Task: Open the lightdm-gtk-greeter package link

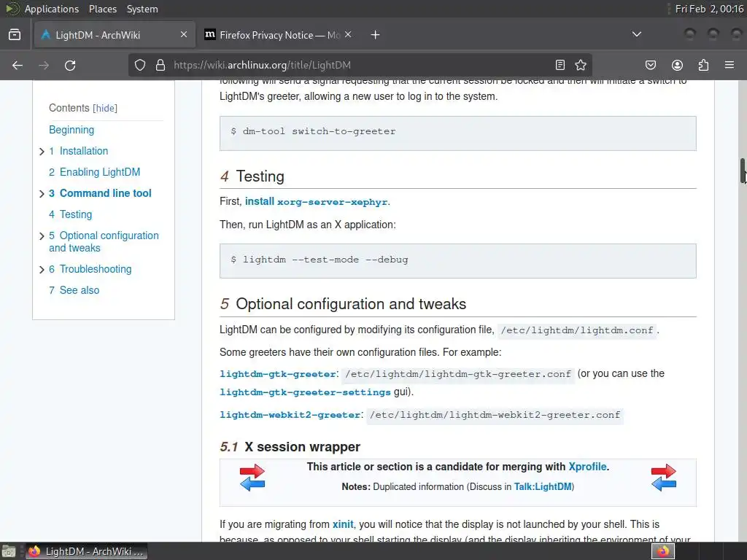Action: tap(278, 374)
